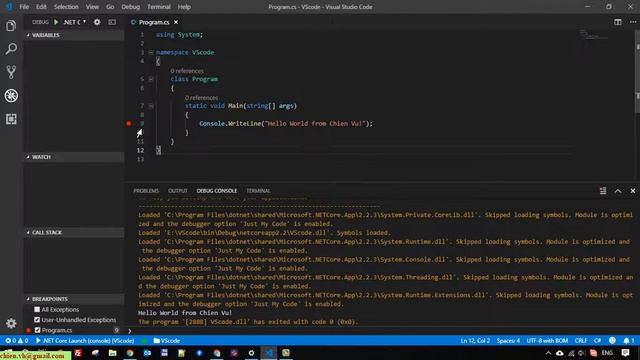Click the ENG language indicator in the tray

(x=607, y=353)
